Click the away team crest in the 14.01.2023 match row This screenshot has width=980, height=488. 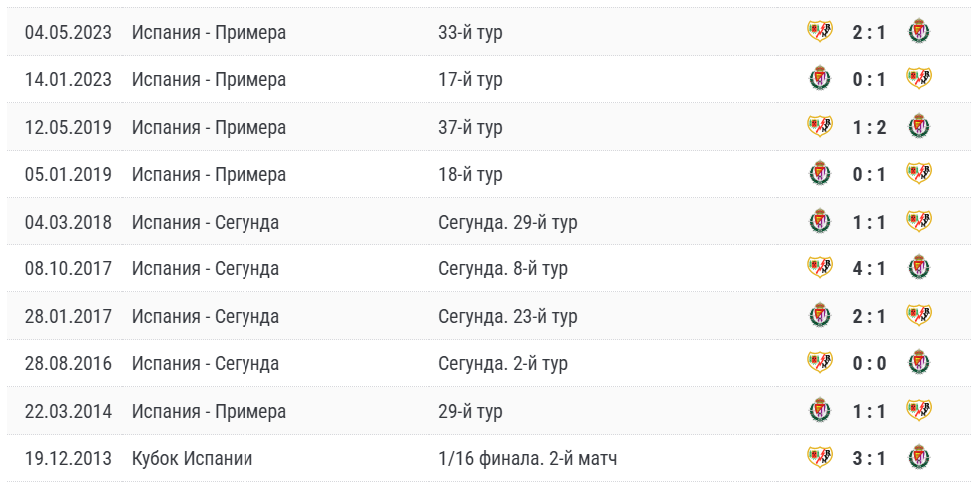(918, 79)
